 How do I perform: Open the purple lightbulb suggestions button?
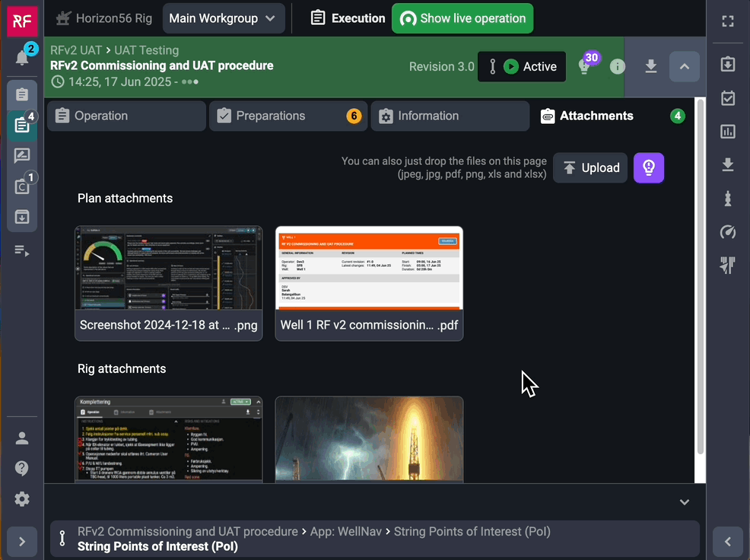649,168
